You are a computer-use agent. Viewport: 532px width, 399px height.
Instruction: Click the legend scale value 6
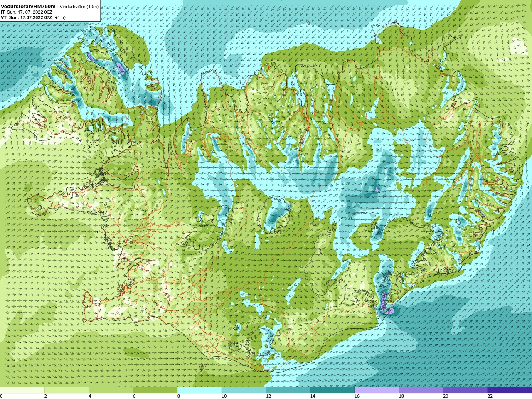134,396
